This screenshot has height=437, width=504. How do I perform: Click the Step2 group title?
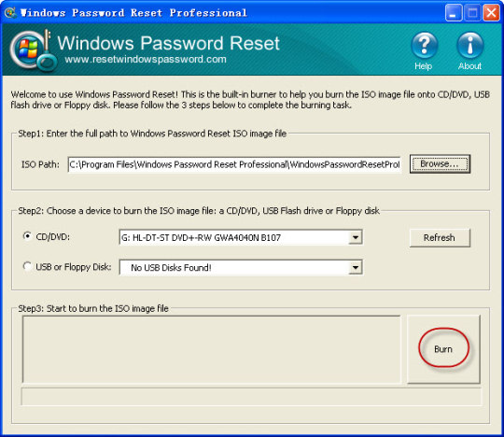199,211
